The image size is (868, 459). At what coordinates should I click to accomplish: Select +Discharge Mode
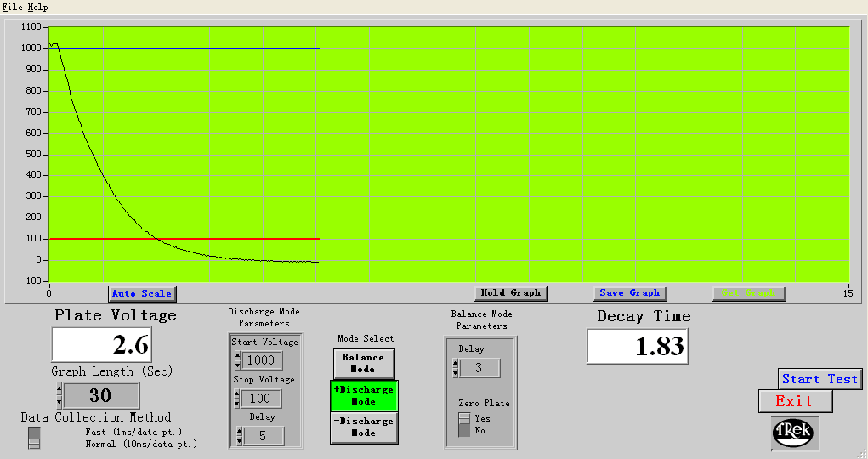coord(364,395)
